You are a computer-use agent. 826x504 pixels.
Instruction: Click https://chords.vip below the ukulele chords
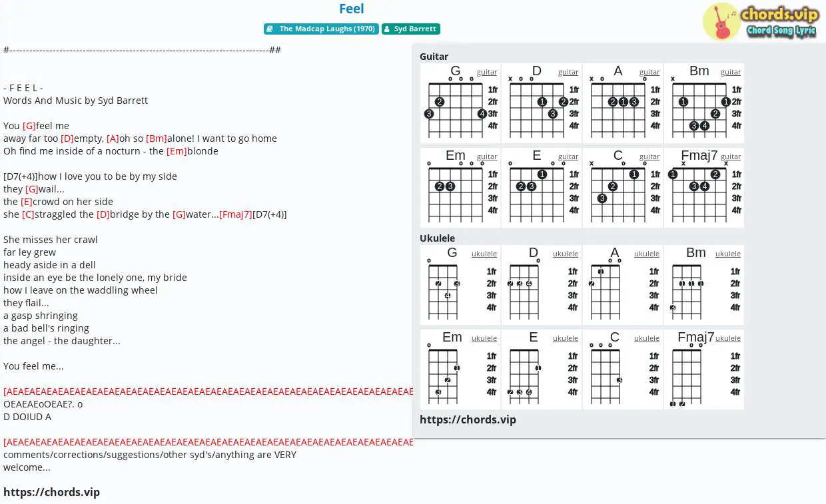(468, 419)
